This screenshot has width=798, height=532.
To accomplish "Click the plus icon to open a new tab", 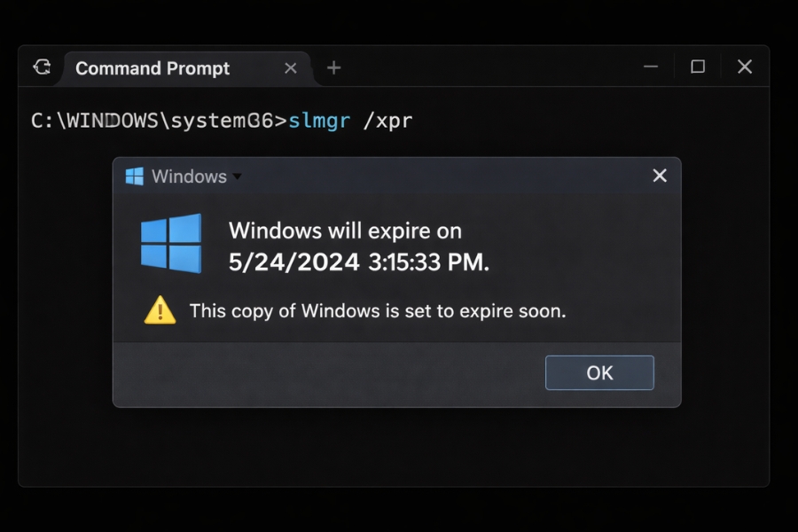I will click(332, 66).
